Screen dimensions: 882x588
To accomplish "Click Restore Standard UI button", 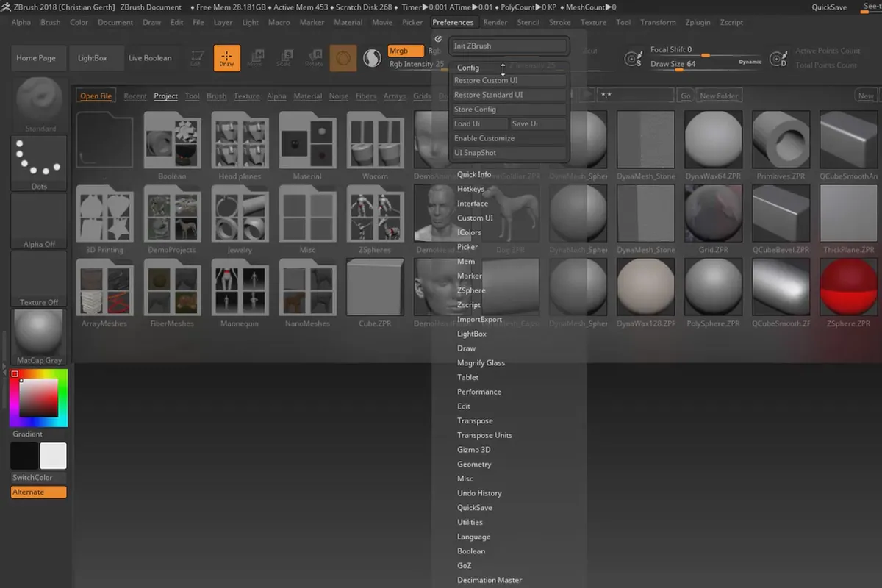I will click(509, 95).
